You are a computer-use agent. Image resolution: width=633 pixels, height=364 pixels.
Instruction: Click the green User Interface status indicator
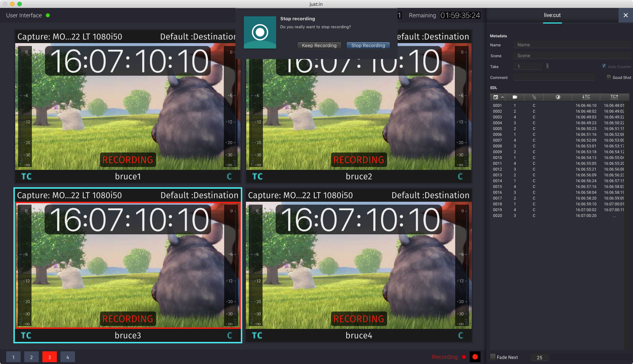48,15
